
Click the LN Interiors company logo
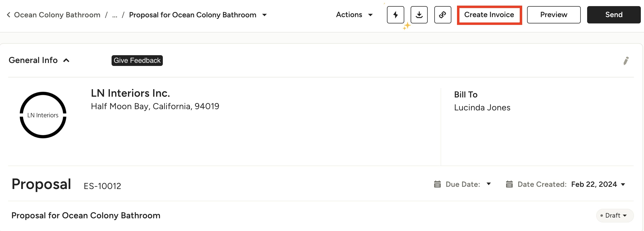click(43, 115)
